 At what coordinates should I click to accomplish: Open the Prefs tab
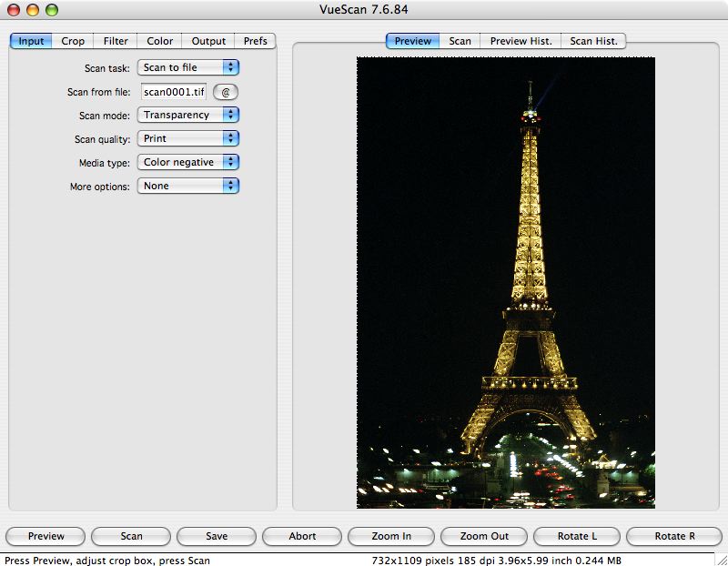tap(255, 41)
